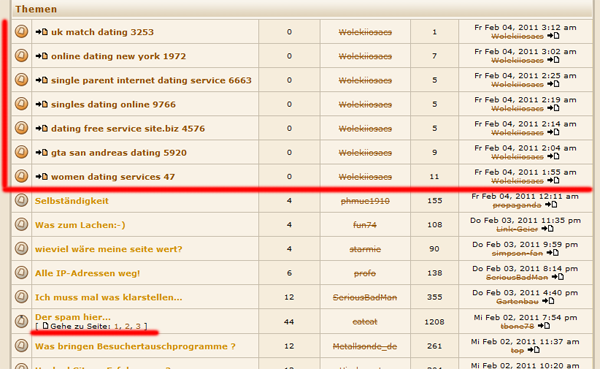This screenshot has height=369, width=600.
Task: Click topic status icon for Der spam hier...
Action: [x=21, y=321]
